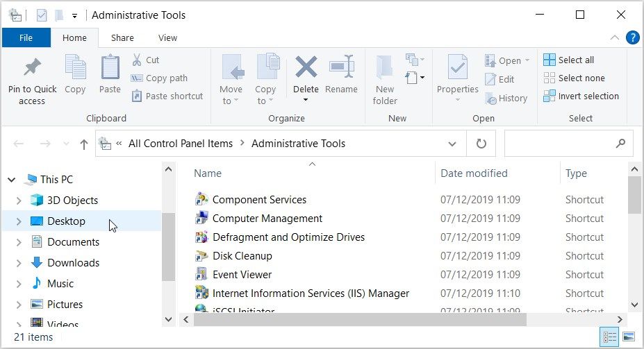Open the File menu
644x349 pixels.
[x=26, y=37]
